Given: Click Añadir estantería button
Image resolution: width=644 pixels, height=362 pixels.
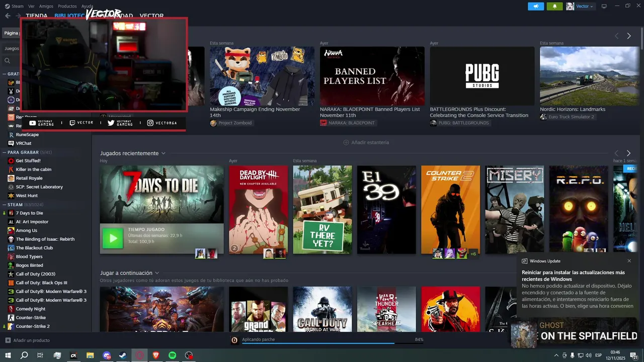Looking at the screenshot, I should pos(366,142).
